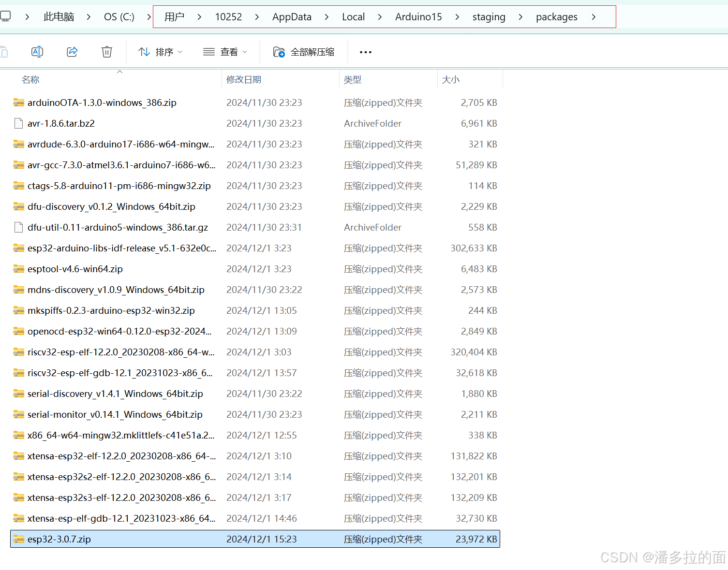Go to Local in the breadcrumb
Screen dimensions: 728x570
[x=353, y=17]
